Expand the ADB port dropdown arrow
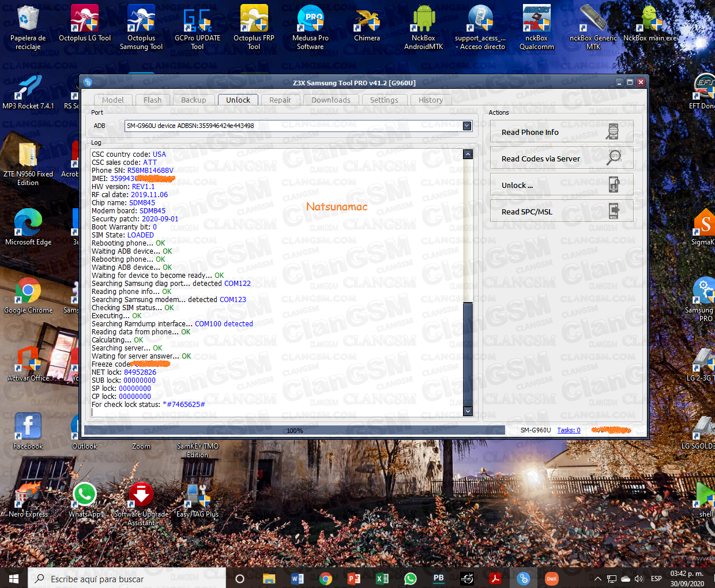715x588 pixels. point(467,126)
